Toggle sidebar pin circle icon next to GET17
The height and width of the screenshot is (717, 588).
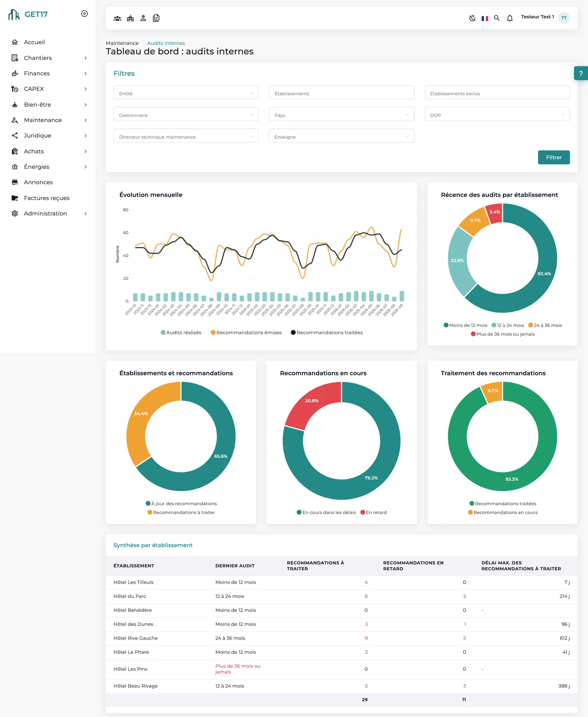[x=85, y=14]
